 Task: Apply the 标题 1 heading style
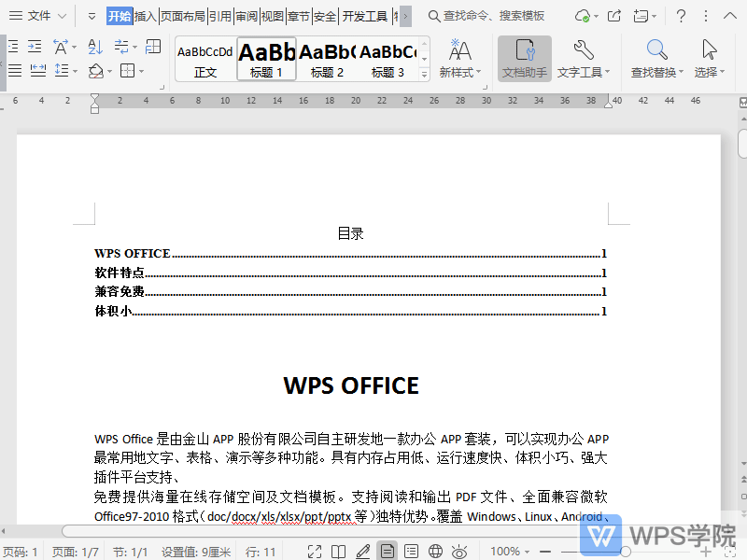(x=266, y=58)
